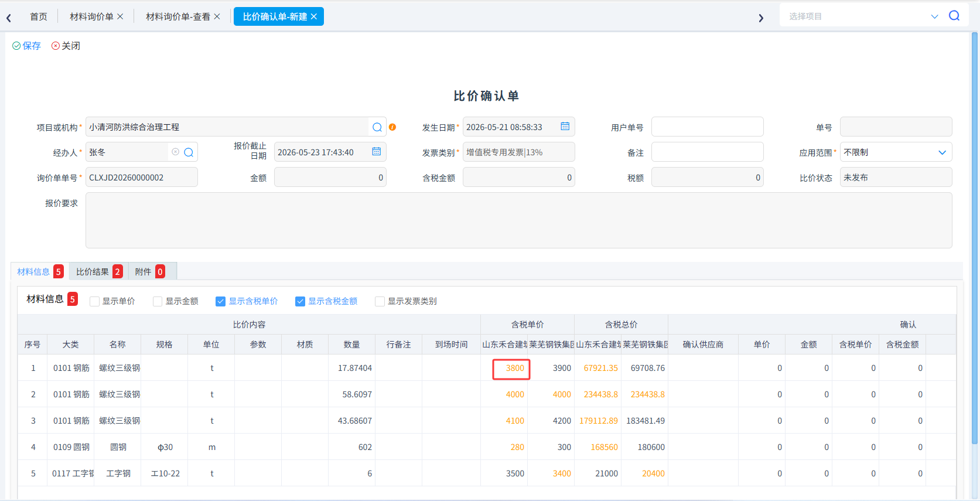Enable the 显示发票类别 checkbox
Image resolution: width=980 pixels, height=501 pixels.
tap(380, 301)
